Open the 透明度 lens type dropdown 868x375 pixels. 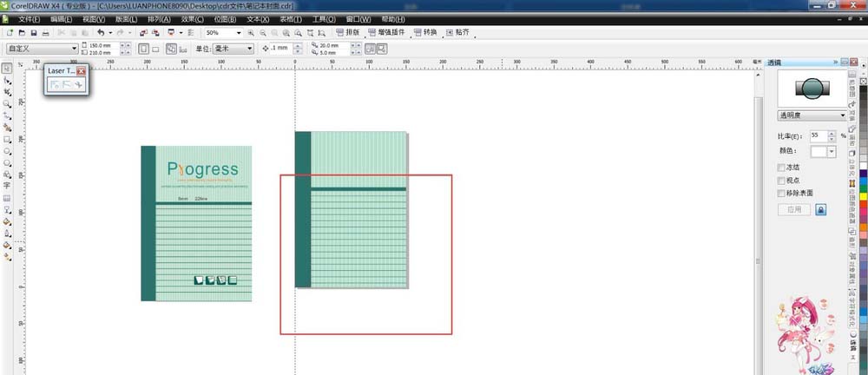843,115
